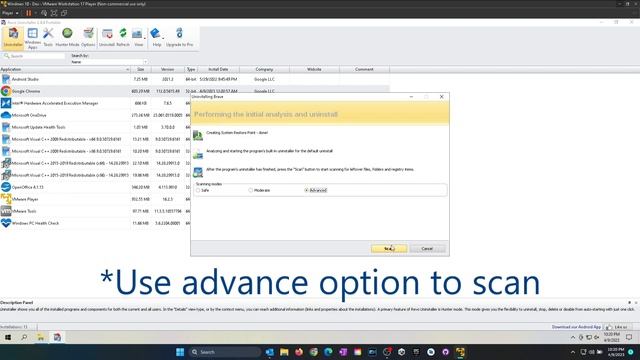Close the Uninstalling Brave dialog
The height and width of the screenshot is (360, 640).
[442, 97]
